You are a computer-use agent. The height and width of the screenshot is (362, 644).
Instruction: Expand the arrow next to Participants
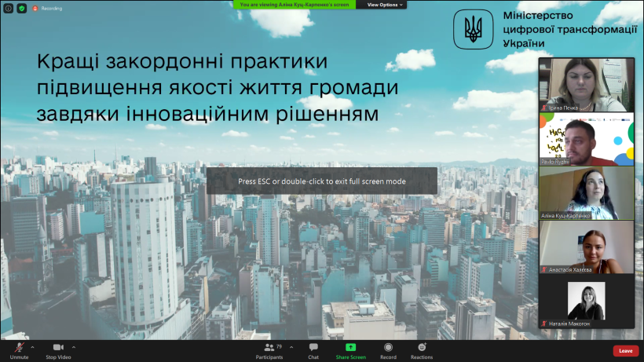click(291, 346)
